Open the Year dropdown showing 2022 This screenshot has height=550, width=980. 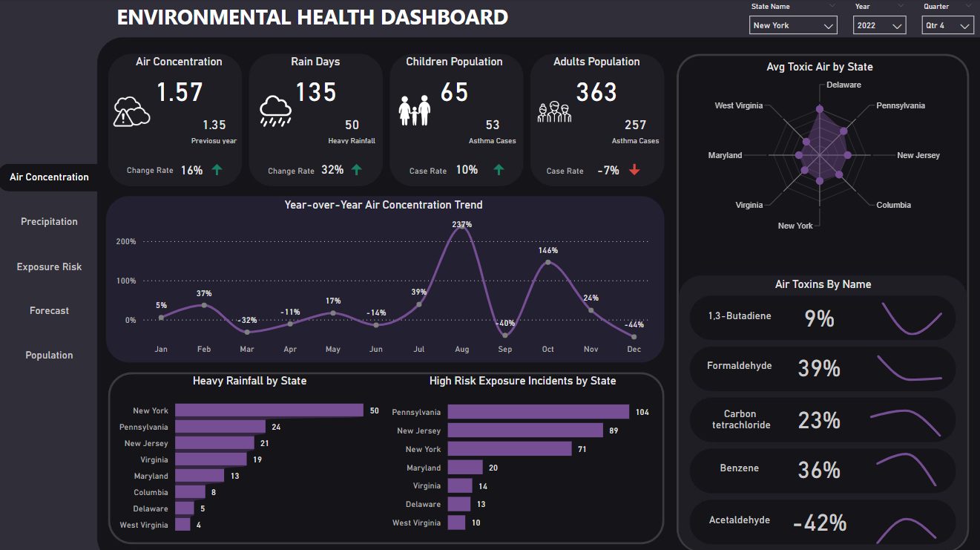(x=880, y=25)
